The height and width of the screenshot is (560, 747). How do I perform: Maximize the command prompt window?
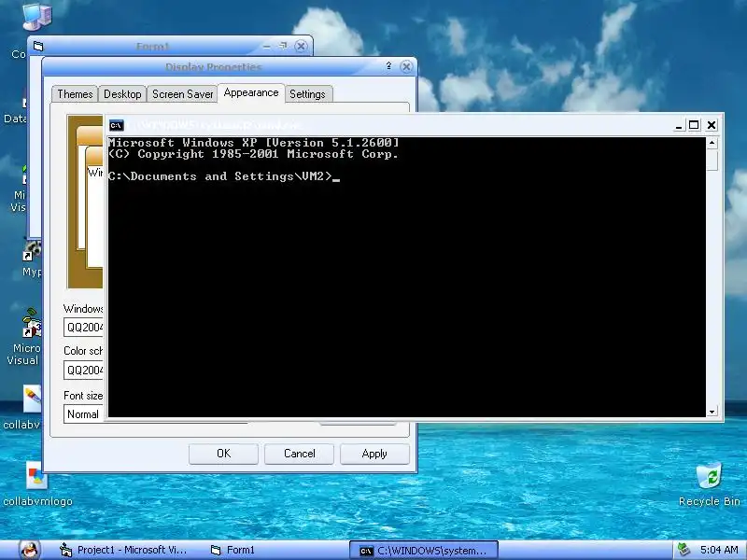[694, 125]
